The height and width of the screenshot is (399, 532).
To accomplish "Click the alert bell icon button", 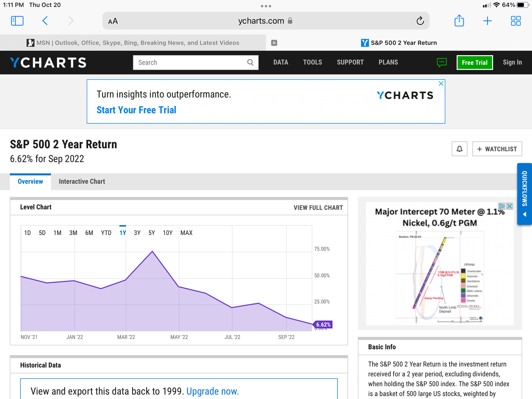I will [x=460, y=149].
